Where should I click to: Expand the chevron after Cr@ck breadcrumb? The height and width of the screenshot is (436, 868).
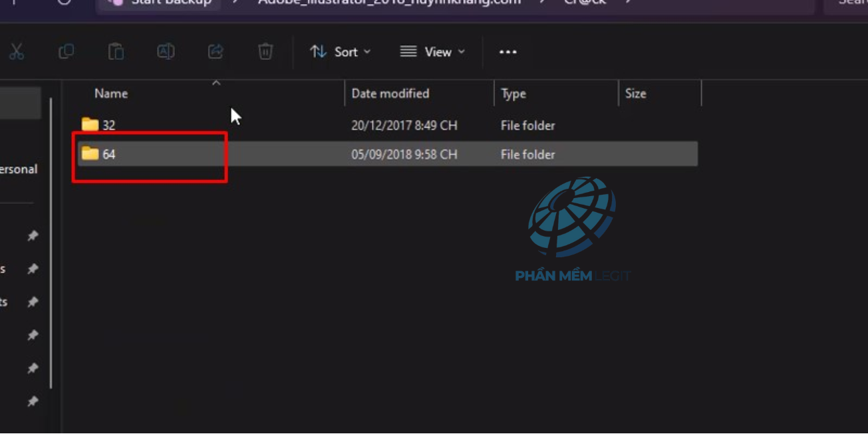tap(629, 3)
